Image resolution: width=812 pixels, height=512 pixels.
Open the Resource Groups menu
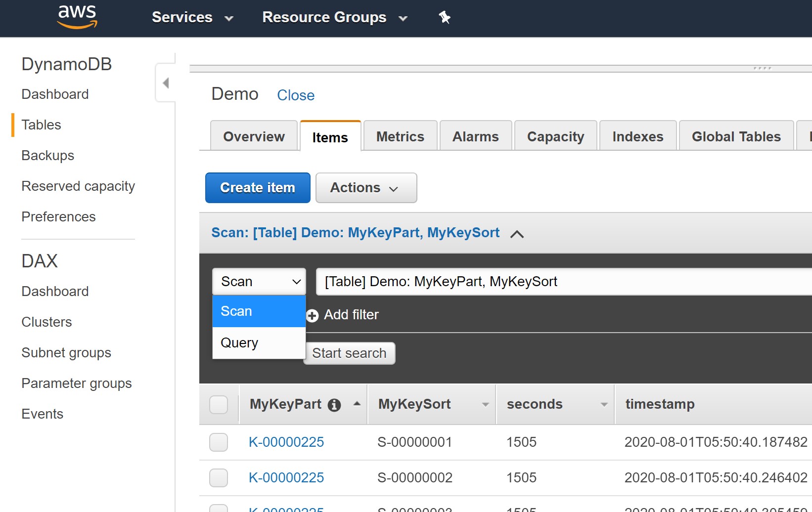click(335, 17)
